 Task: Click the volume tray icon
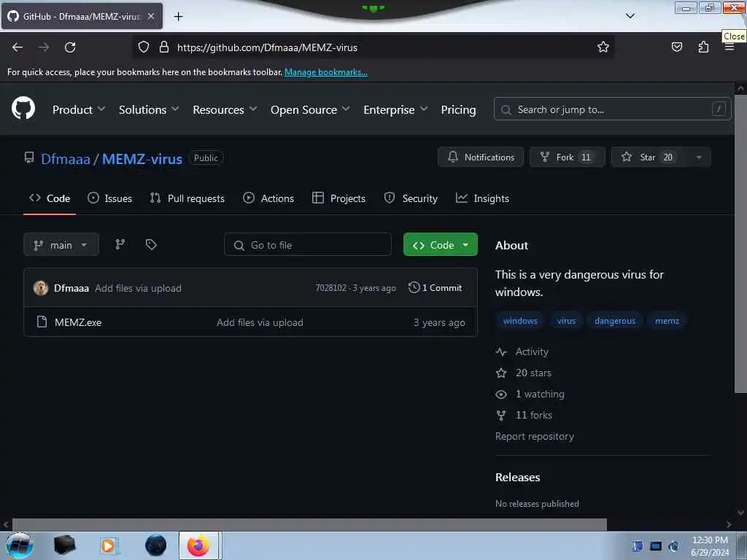673,546
